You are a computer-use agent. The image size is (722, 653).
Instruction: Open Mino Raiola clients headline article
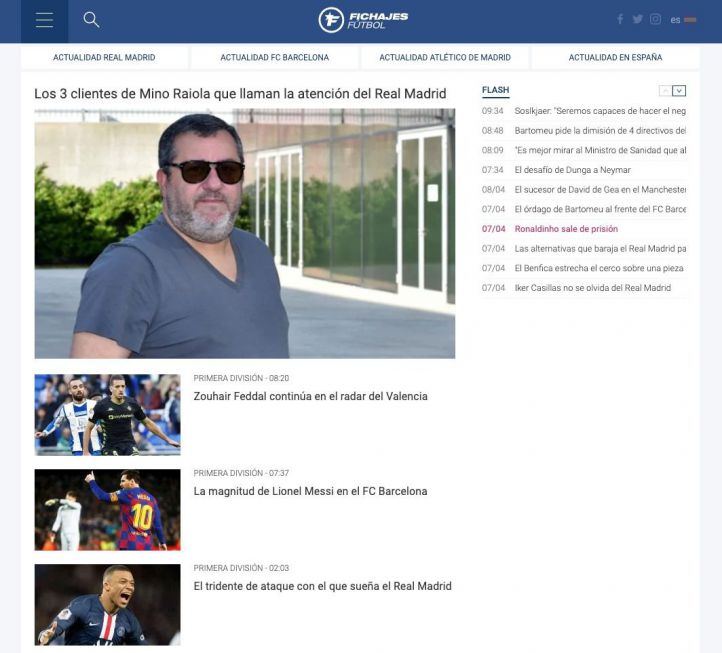(x=240, y=93)
